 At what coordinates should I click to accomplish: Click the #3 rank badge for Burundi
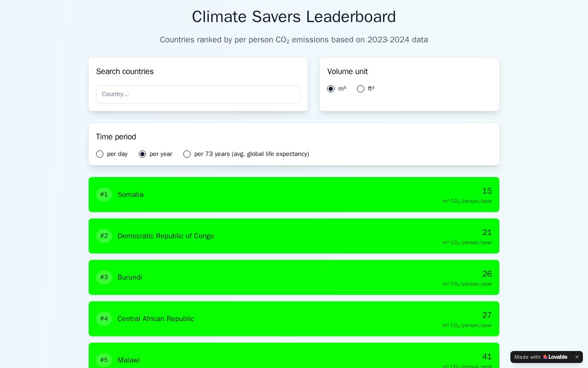104,277
